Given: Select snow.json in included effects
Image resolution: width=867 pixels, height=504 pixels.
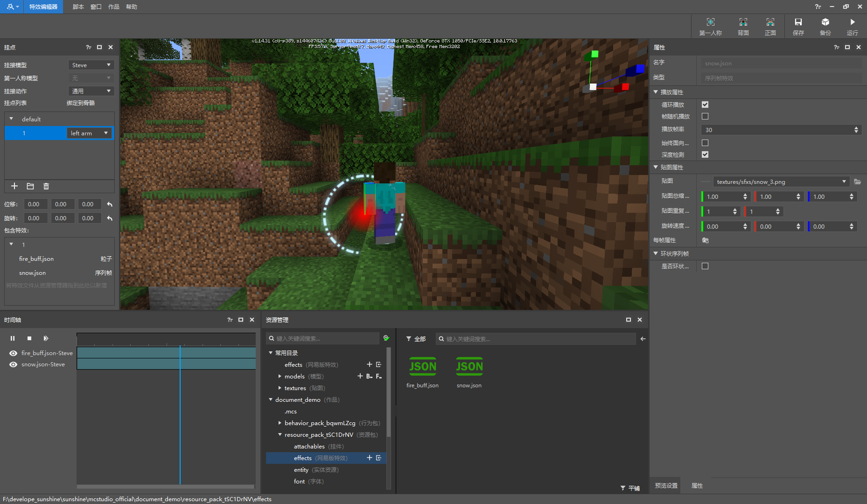Looking at the screenshot, I should (x=59, y=273).
